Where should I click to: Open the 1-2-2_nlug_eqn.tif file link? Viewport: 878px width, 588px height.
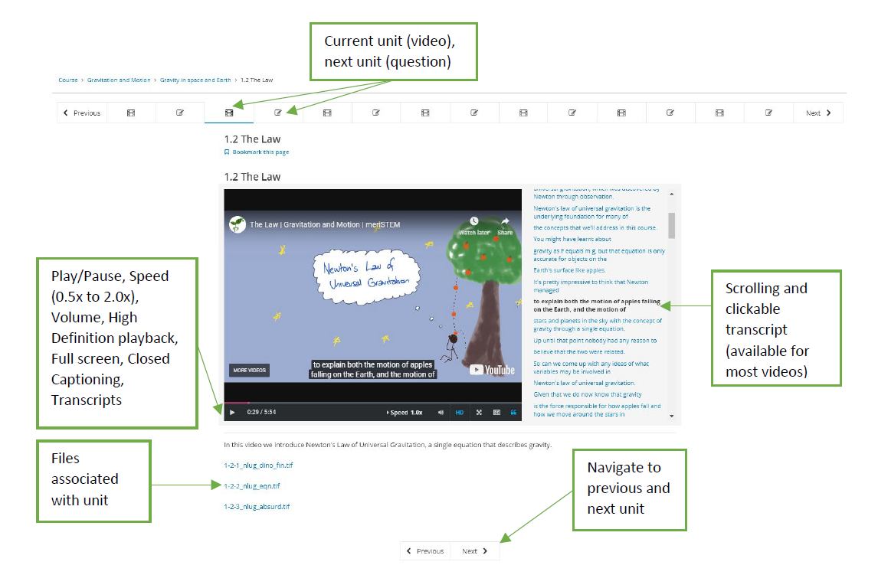[251, 485]
